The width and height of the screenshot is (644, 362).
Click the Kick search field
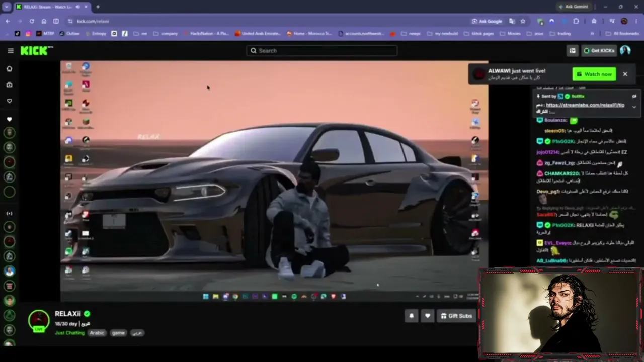click(322, 50)
